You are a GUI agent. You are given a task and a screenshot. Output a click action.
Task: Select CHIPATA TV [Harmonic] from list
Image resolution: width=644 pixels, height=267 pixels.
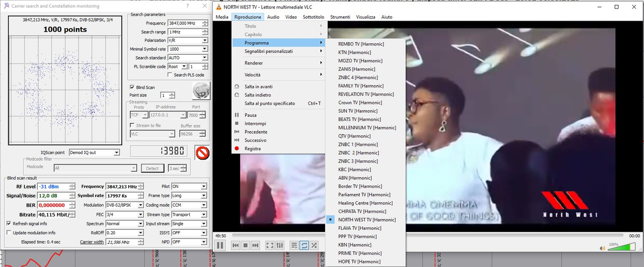(366, 211)
